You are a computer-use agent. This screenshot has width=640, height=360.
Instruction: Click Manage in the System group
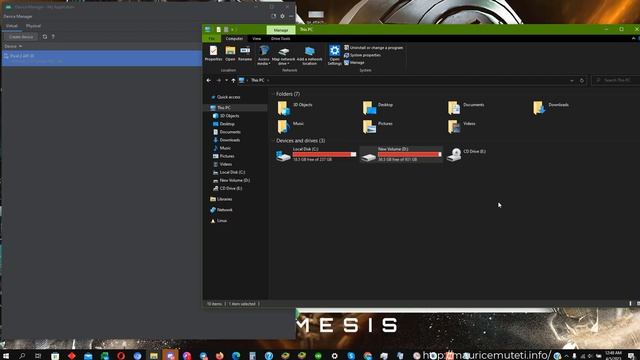pos(354,62)
